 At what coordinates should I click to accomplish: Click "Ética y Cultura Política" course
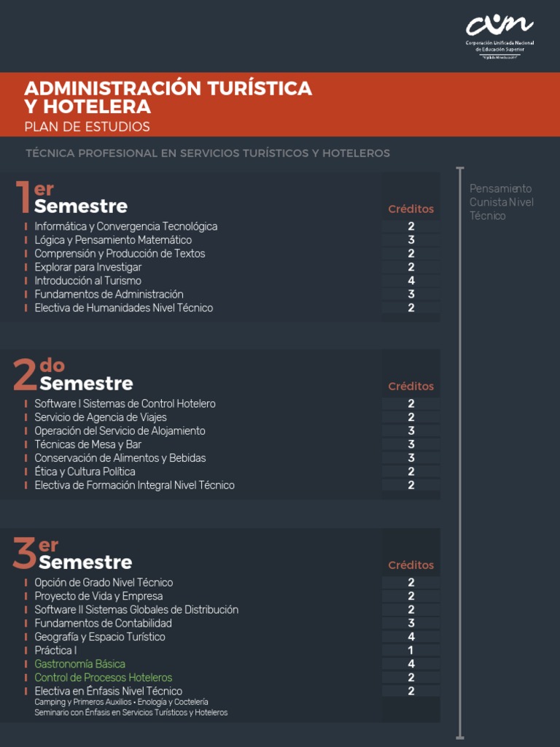tap(85, 472)
